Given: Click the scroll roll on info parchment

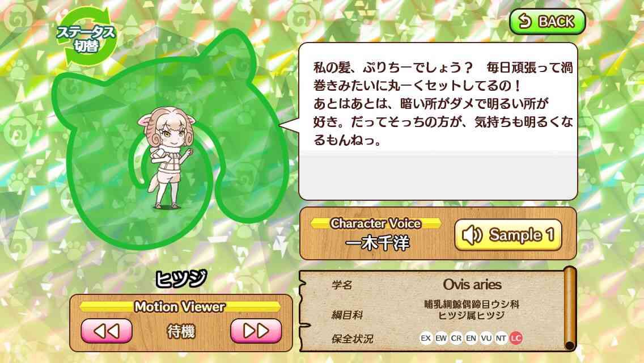Looking at the screenshot, I should pyautogui.click(x=570, y=309).
